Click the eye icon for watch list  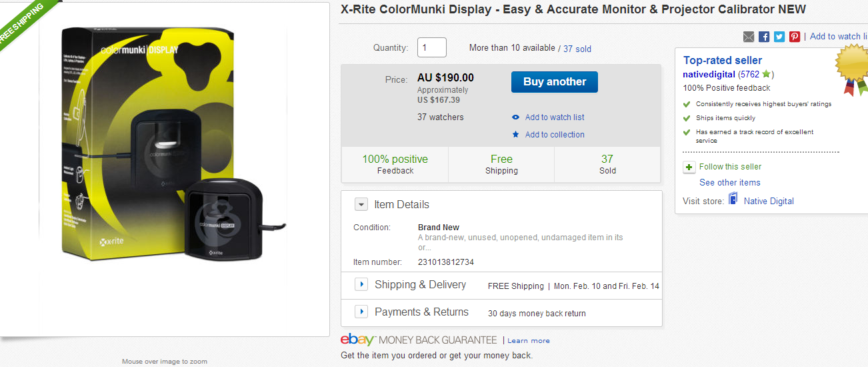point(515,117)
